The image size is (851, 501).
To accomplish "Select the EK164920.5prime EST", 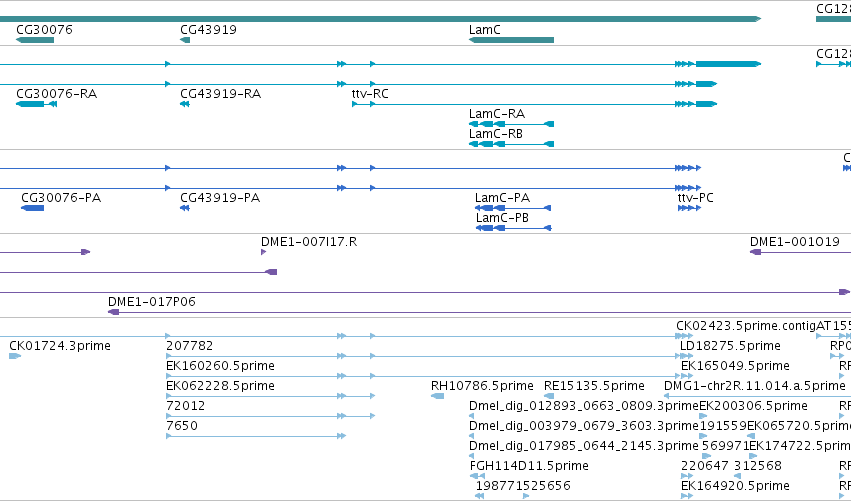I will point(687,496).
